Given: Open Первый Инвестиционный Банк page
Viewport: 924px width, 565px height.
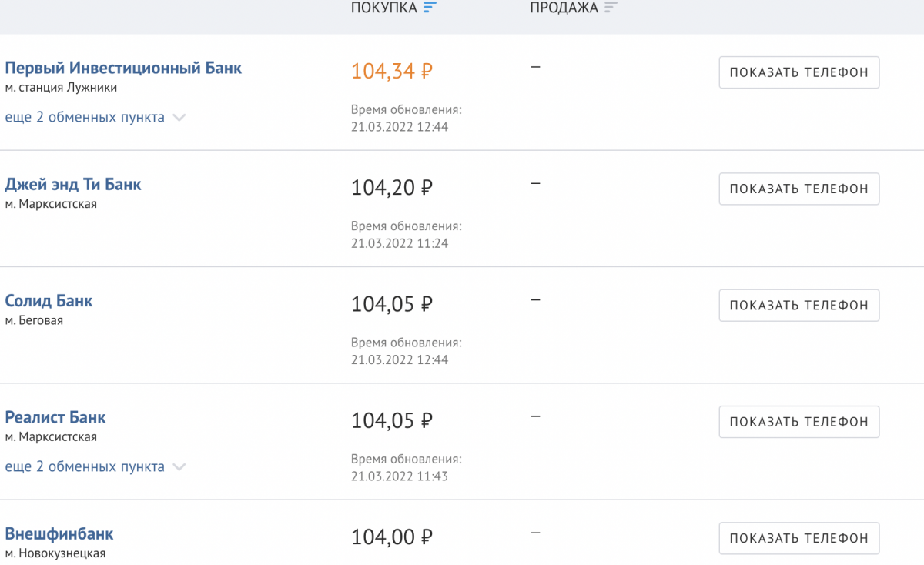Looking at the screenshot, I should [x=123, y=68].
